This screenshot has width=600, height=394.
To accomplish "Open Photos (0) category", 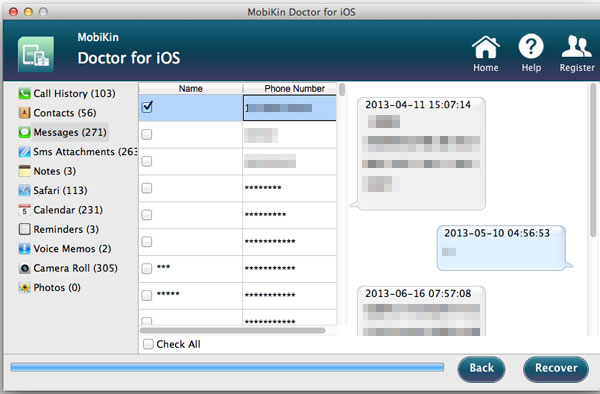I will point(57,288).
